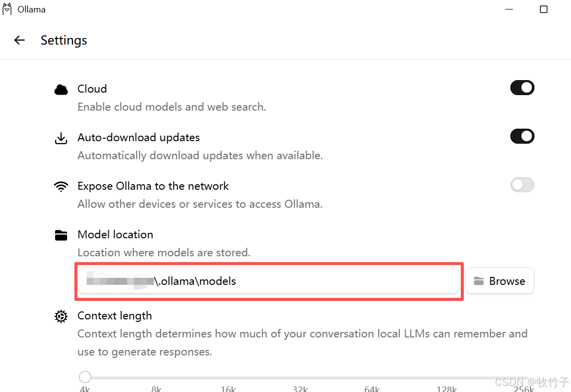The image size is (571, 392).
Task: Click the Cloud icon
Action: (61, 90)
